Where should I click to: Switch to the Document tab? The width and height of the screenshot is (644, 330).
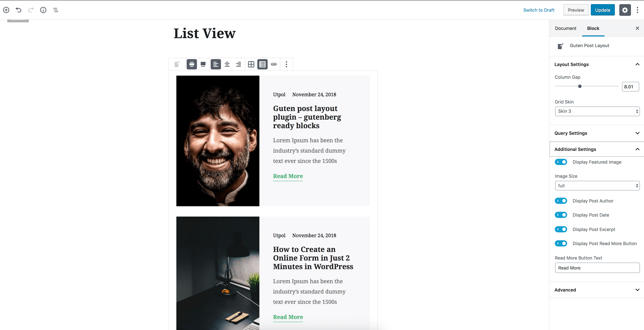click(x=566, y=28)
